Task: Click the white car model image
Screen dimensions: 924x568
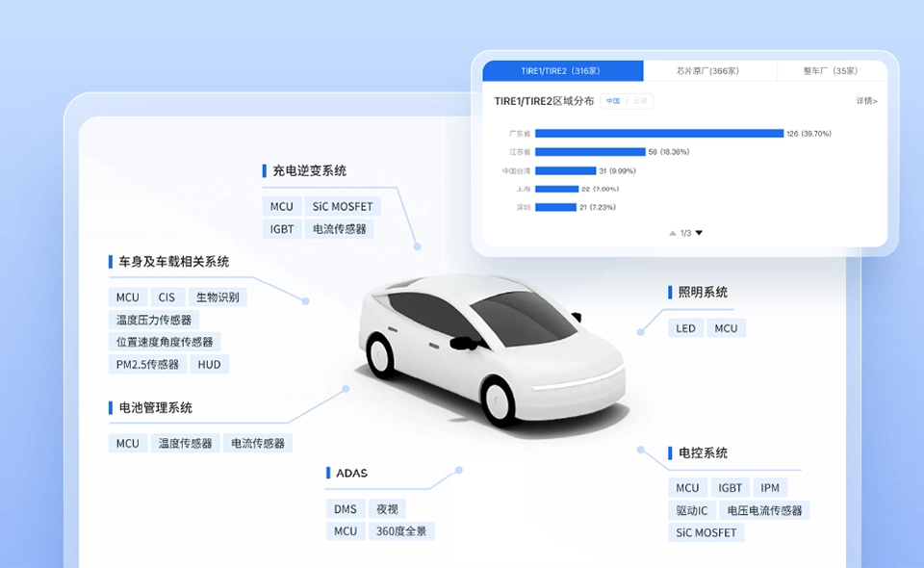Action: point(491,347)
